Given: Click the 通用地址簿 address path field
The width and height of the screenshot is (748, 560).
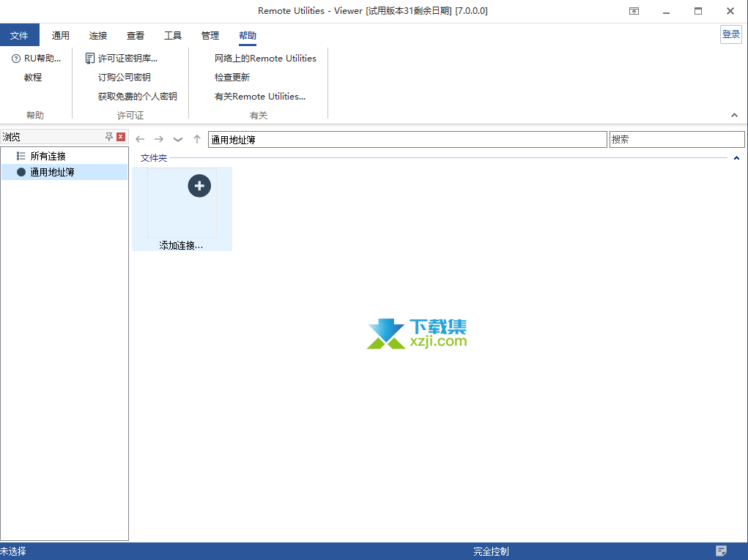Looking at the screenshot, I should 407,140.
